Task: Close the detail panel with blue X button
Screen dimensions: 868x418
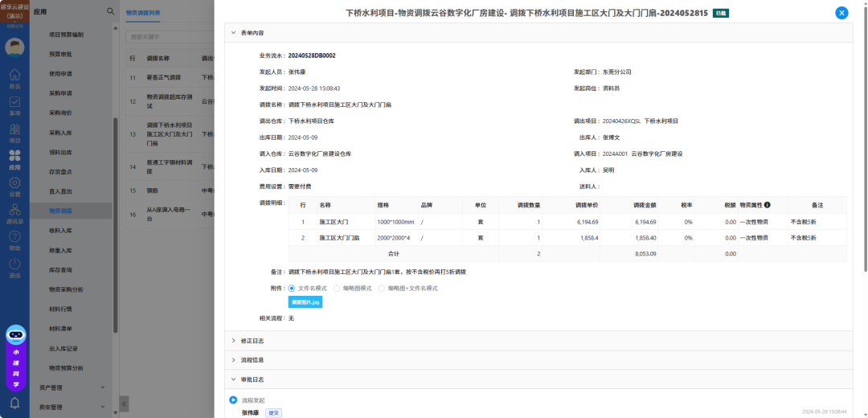Action: (841, 13)
